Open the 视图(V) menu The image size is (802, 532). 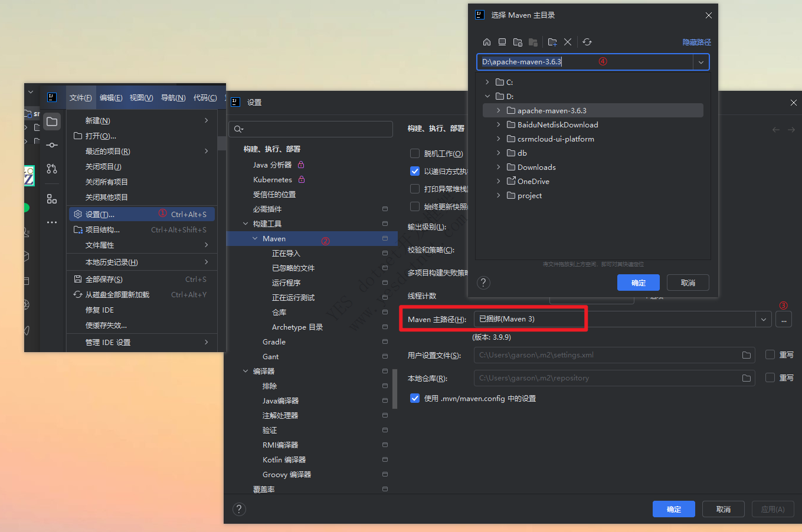point(141,98)
